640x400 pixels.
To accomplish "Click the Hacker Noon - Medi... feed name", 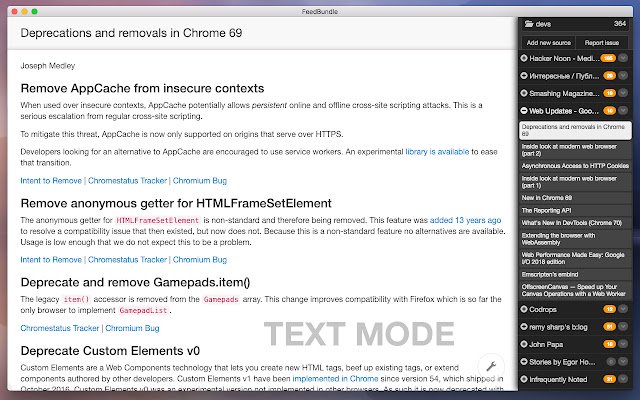I will [564, 58].
